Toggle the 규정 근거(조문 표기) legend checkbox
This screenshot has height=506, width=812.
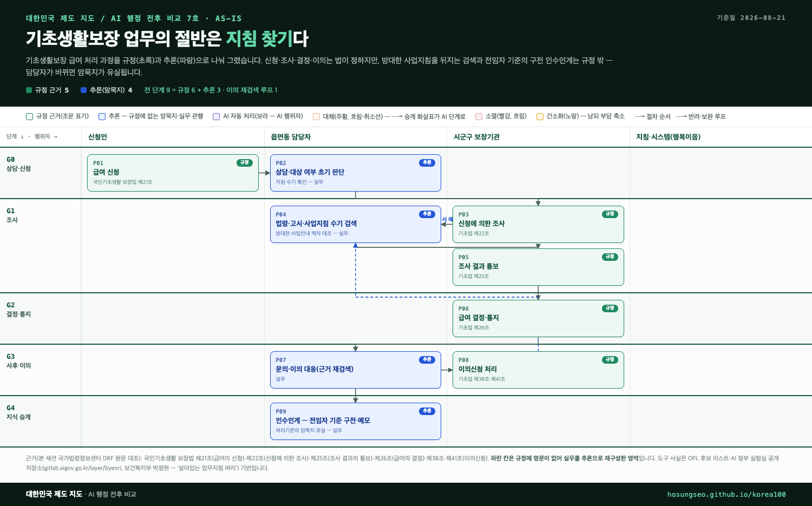30,116
